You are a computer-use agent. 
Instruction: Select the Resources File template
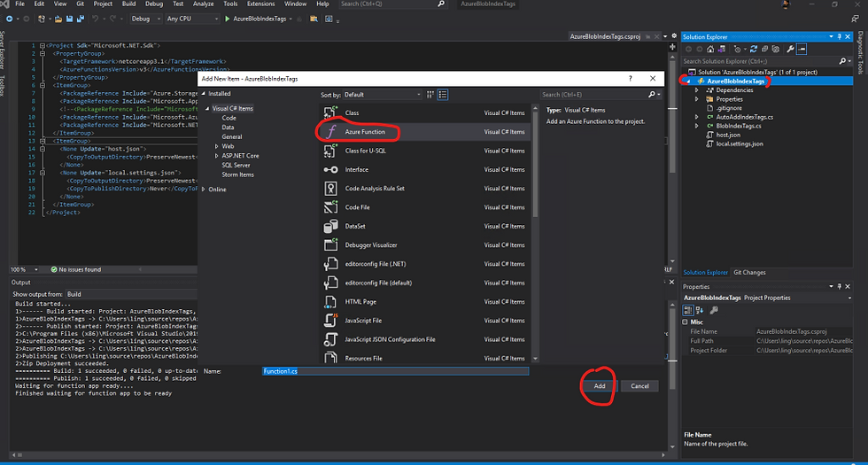(424, 358)
